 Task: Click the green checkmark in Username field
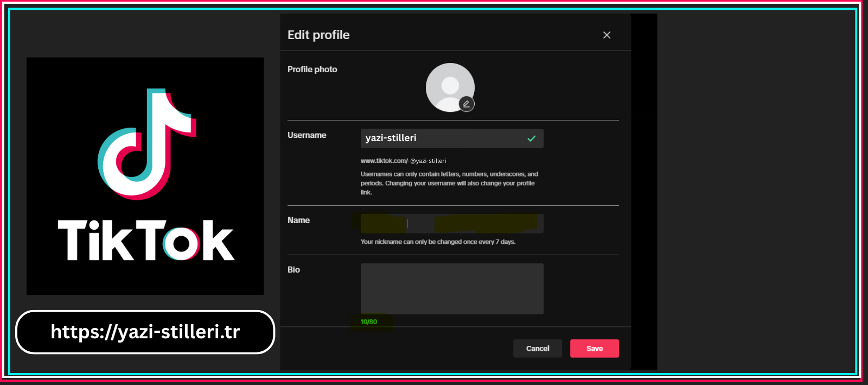pyautogui.click(x=532, y=138)
